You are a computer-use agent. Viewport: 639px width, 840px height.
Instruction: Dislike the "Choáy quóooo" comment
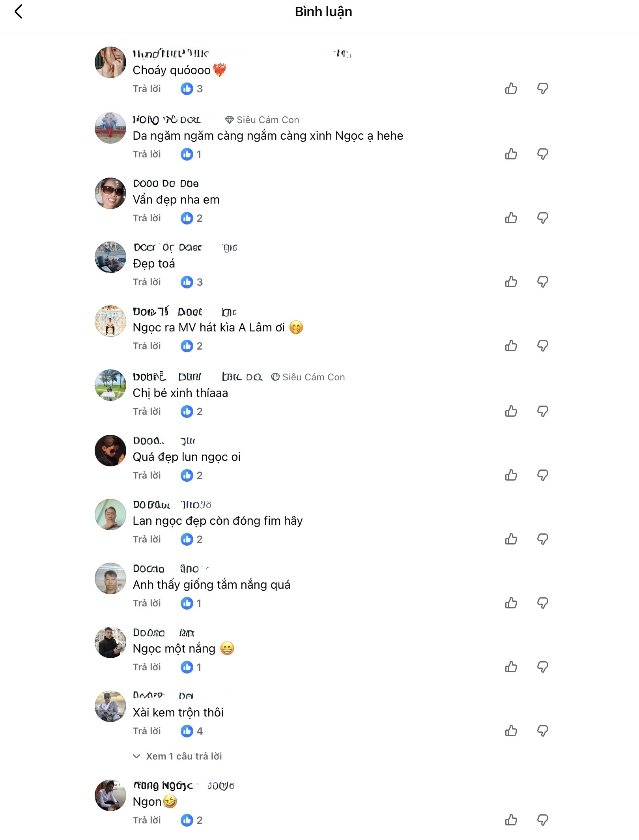542,89
